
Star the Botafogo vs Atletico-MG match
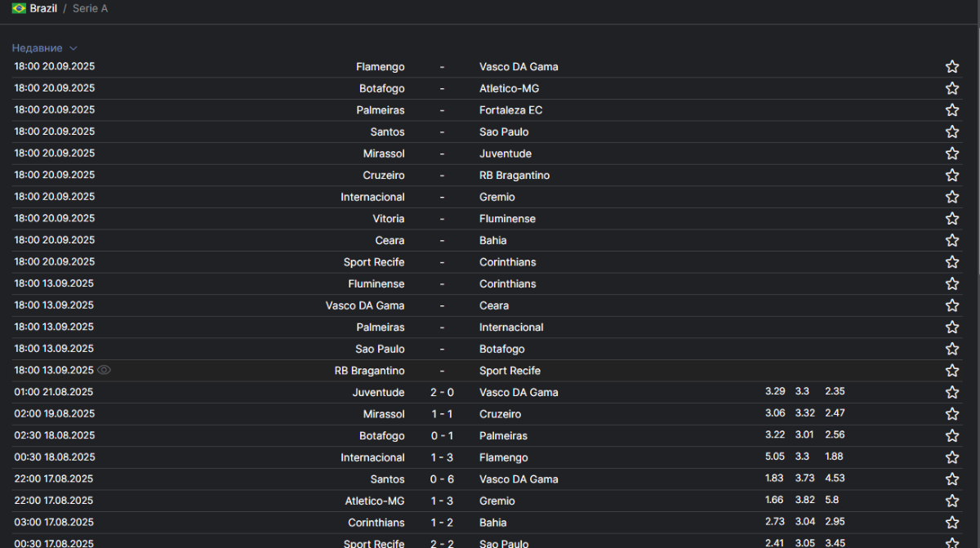tap(951, 88)
